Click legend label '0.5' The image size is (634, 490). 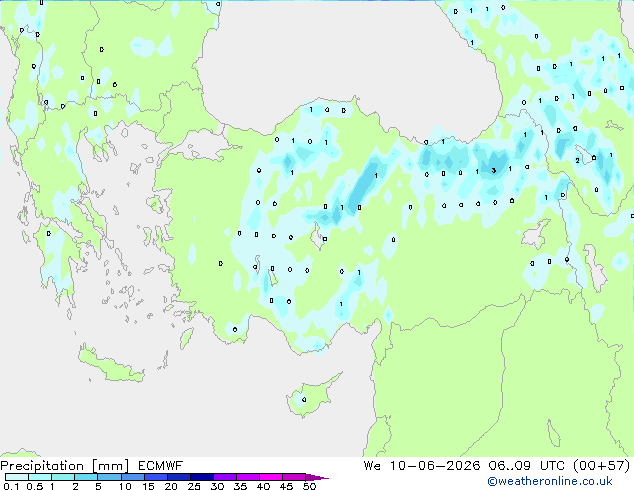coord(34,486)
